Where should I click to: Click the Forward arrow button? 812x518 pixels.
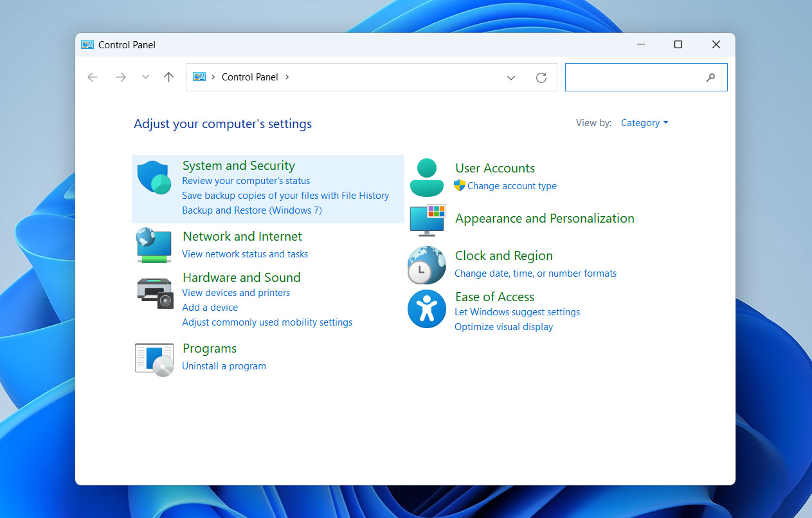coord(120,77)
